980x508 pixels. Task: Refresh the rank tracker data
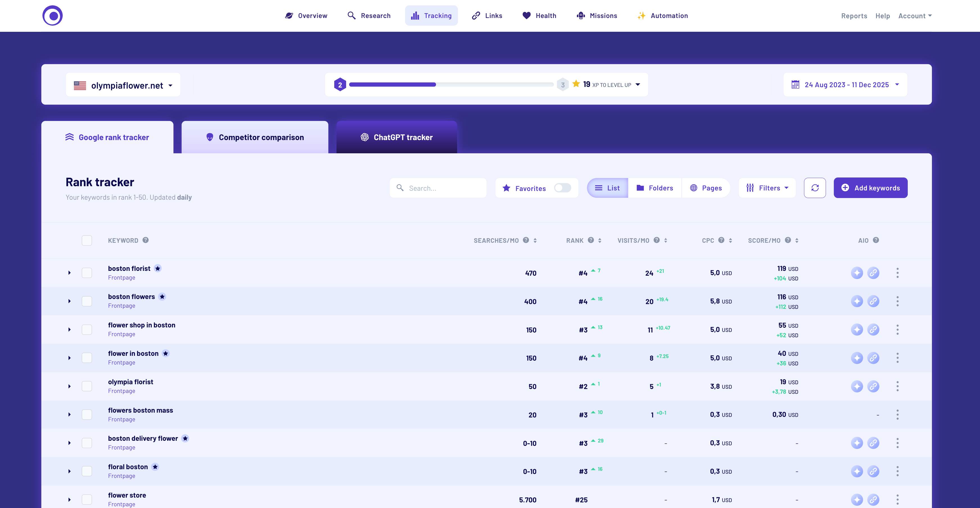point(815,188)
